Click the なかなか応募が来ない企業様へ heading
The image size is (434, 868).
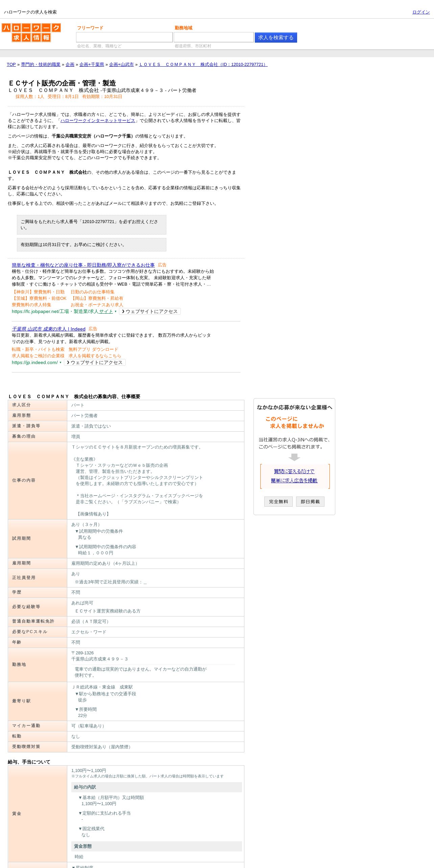pos(294,408)
